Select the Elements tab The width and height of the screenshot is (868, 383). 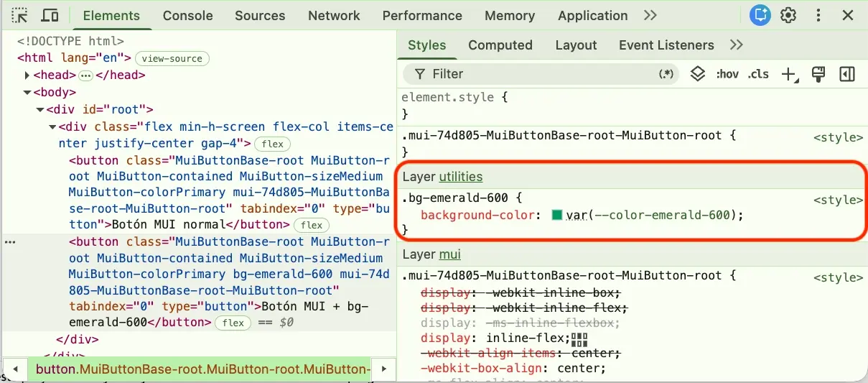[x=111, y=15]
